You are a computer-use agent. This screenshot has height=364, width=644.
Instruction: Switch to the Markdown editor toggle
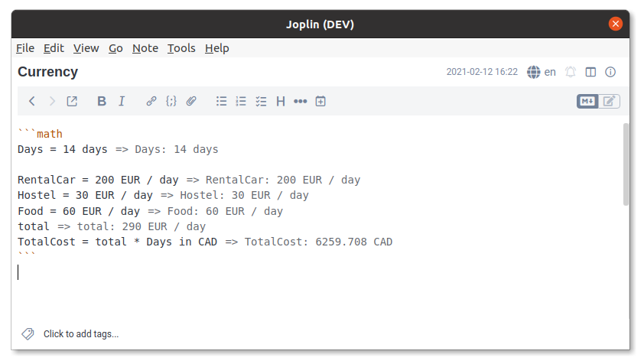tap(587, 101)
